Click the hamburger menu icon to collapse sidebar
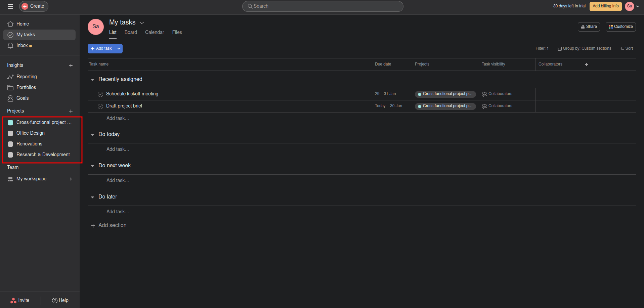The image size is (644, 308). (x=10, y=6)
